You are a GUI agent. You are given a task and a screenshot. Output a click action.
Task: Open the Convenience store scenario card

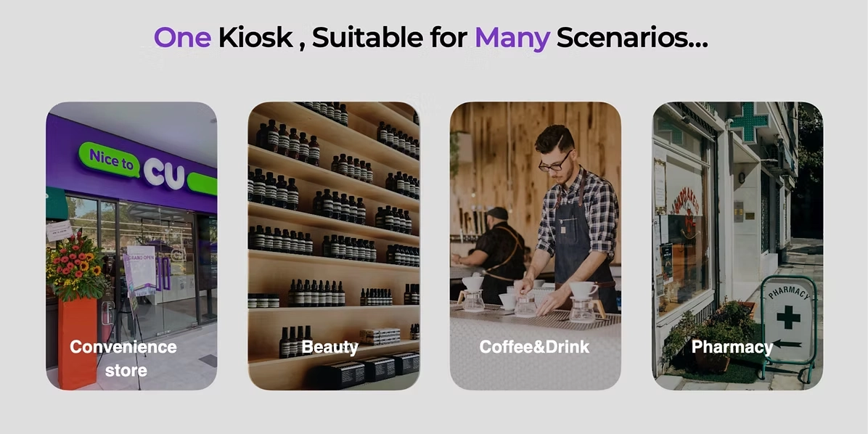pyautogui.click(x=131, y=246)
